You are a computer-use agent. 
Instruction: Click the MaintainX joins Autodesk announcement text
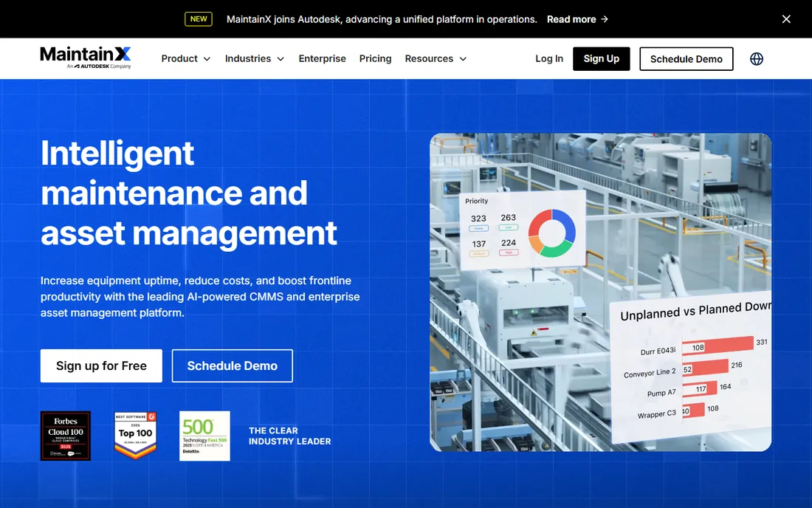382,19
